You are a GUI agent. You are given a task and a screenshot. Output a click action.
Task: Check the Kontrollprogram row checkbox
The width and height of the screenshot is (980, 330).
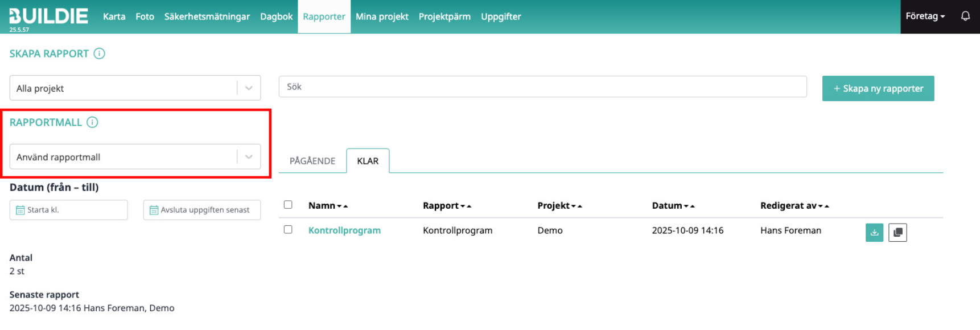pyautogui.click(x=288, y=230)
